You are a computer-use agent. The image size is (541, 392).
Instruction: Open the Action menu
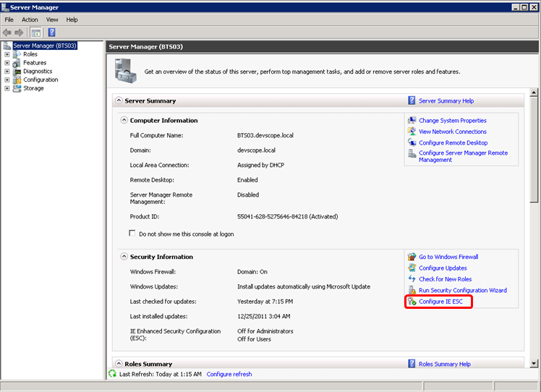click(x=30, y=20)
